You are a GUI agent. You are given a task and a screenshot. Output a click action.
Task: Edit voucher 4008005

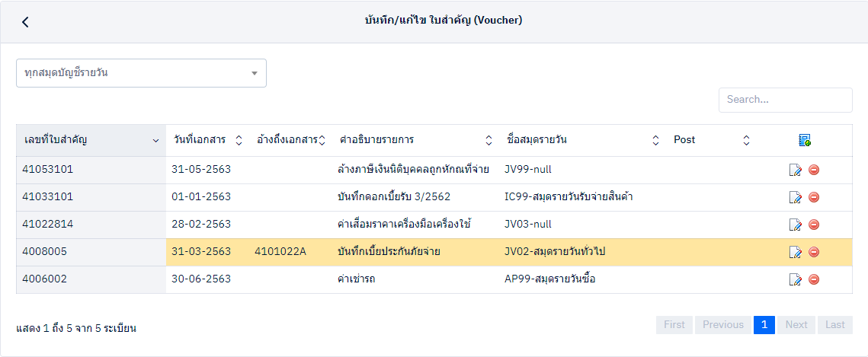click(796, 253)
